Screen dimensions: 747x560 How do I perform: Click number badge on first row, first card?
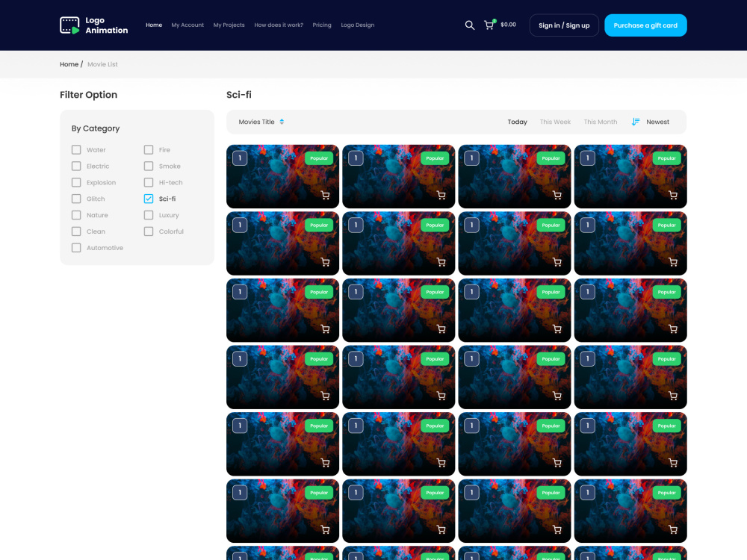tap(240, 158)
